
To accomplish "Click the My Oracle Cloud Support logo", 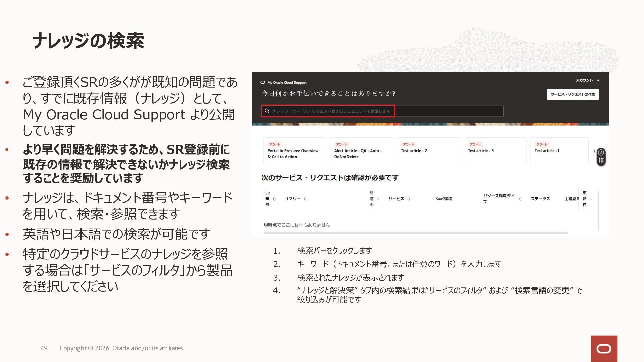I will coord(283,82).
